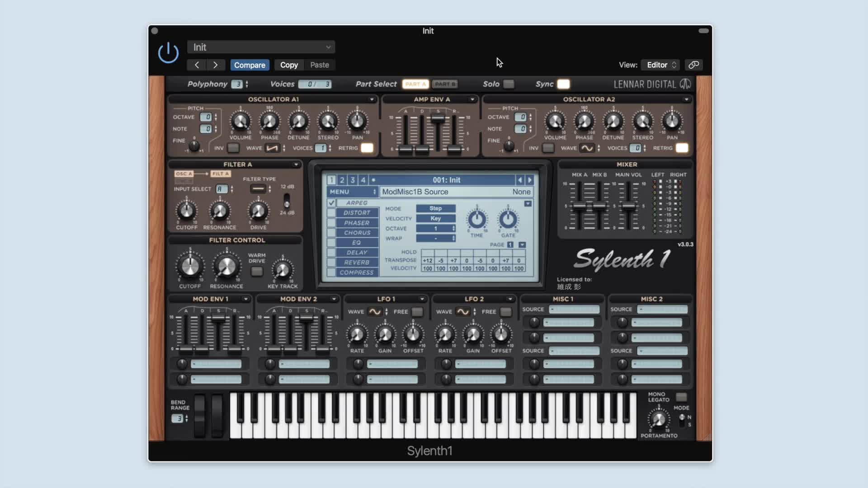Open the Init preset dropdown
868x488 pixels.
[x=261, y=47]
